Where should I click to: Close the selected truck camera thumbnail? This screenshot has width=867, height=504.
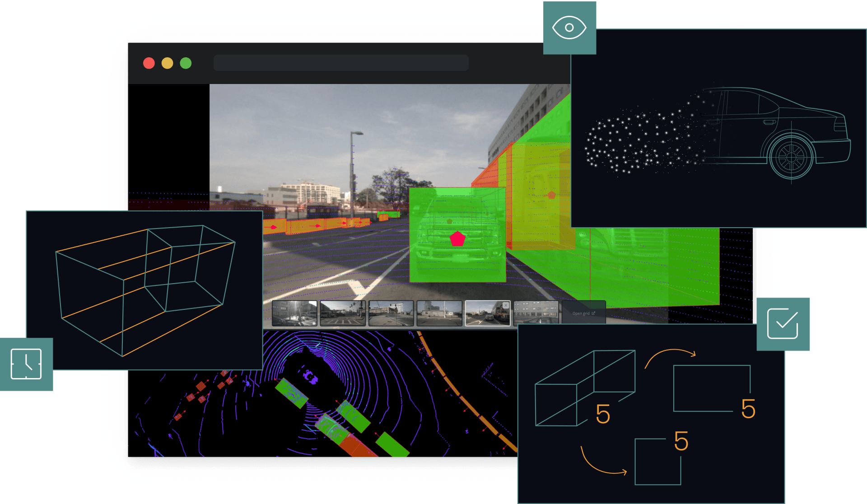coord(506,305)
